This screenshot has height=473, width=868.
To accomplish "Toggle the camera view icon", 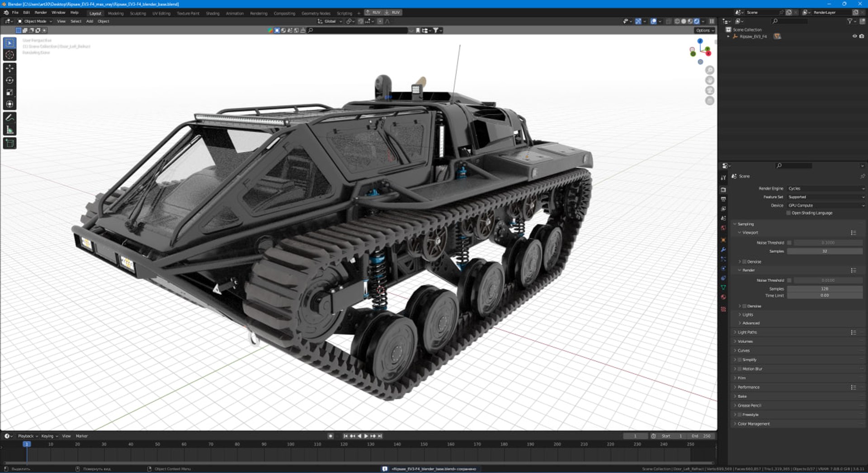I will 710,90.
